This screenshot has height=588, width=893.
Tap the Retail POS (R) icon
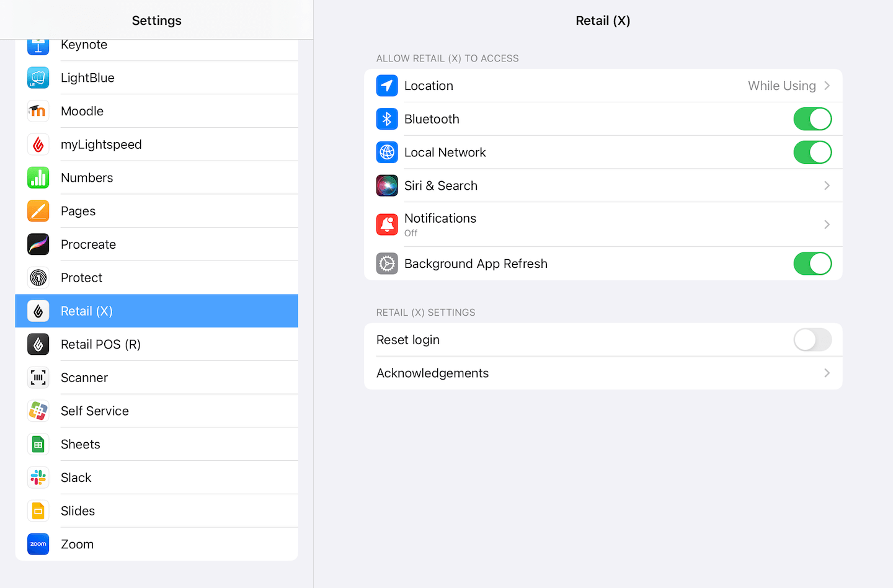pos(38,344)
